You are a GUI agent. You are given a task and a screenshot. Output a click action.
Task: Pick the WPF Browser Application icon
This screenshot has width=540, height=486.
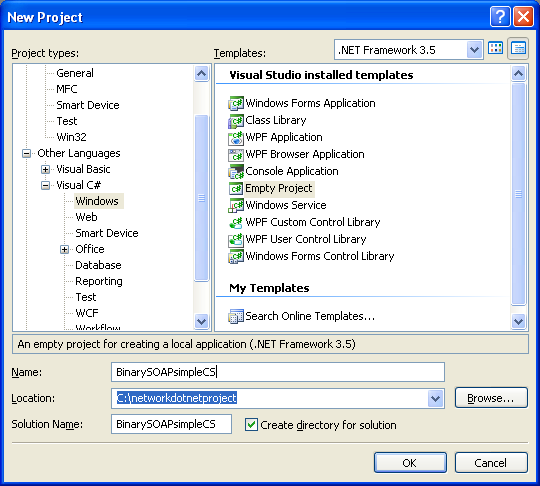pos(236,154)
